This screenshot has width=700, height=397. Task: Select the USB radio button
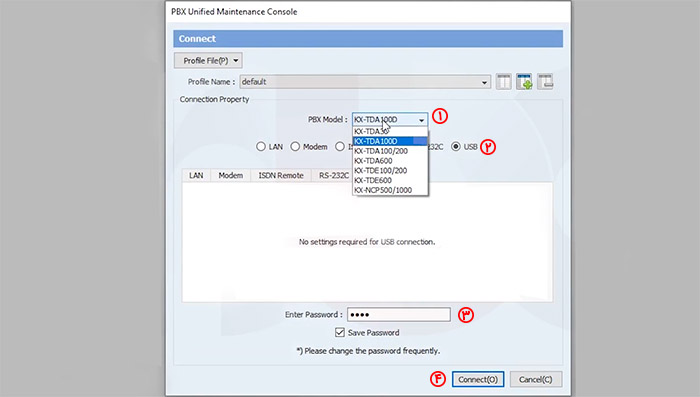pyautogui.click(x=456, y=146)
